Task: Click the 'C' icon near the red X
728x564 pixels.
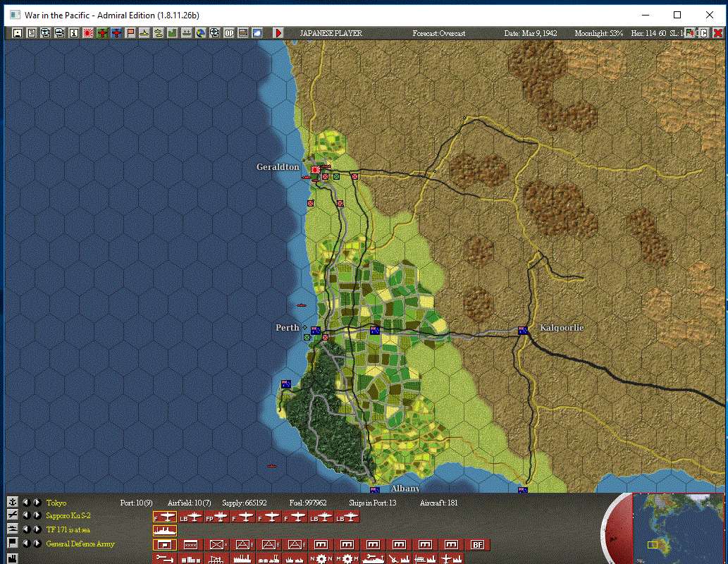Action: pos(704,33)
